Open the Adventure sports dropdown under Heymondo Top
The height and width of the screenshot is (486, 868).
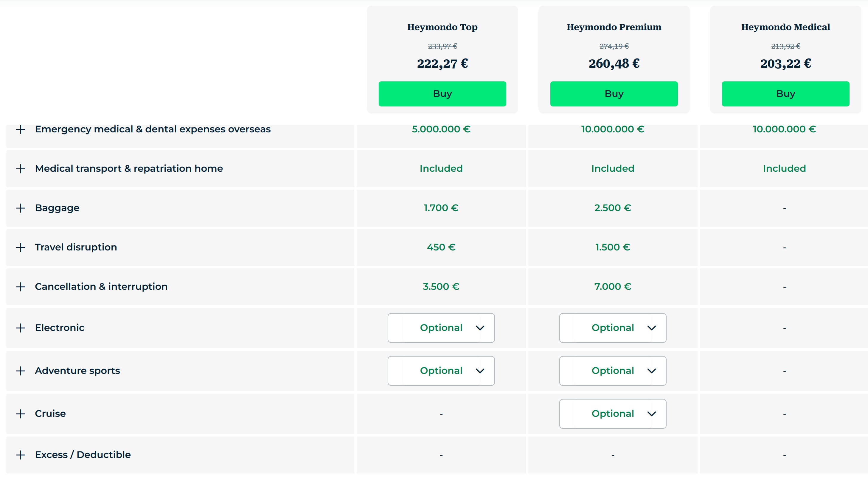441,371
